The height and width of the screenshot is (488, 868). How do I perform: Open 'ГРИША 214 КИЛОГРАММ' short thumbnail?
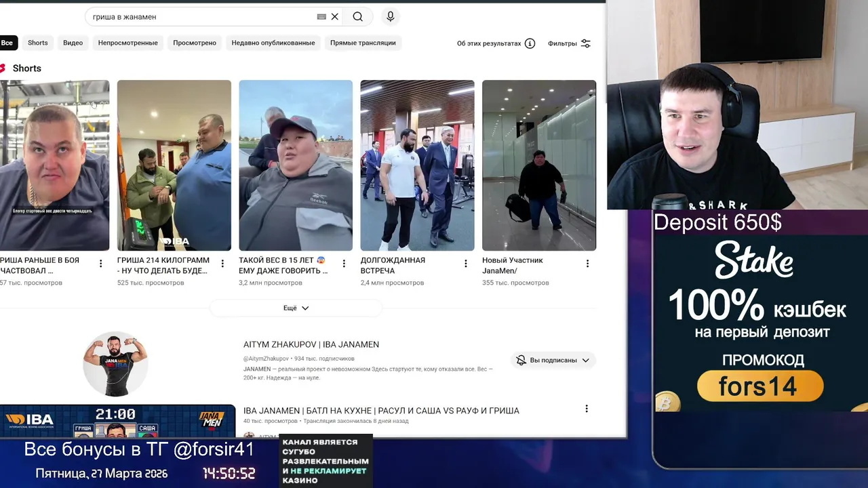coord(174,165)
